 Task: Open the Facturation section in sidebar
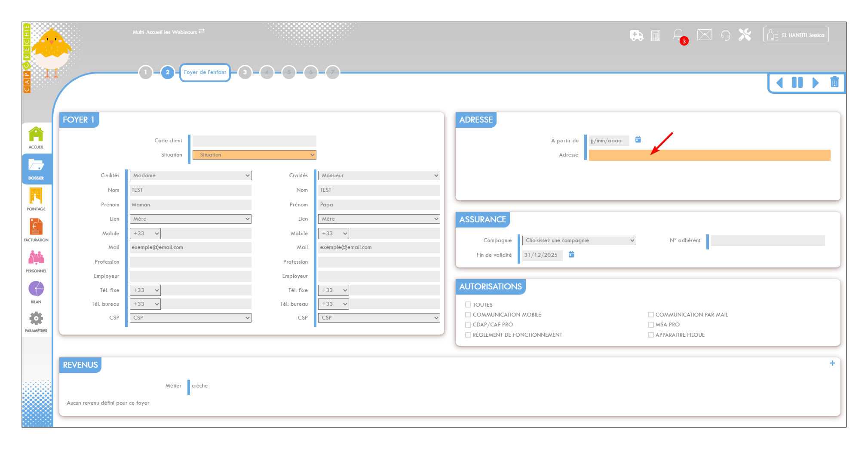(36, 230)
